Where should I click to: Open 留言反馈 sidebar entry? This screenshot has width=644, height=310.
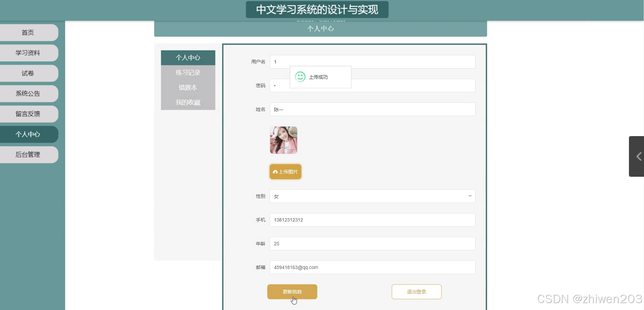point(28,114)
